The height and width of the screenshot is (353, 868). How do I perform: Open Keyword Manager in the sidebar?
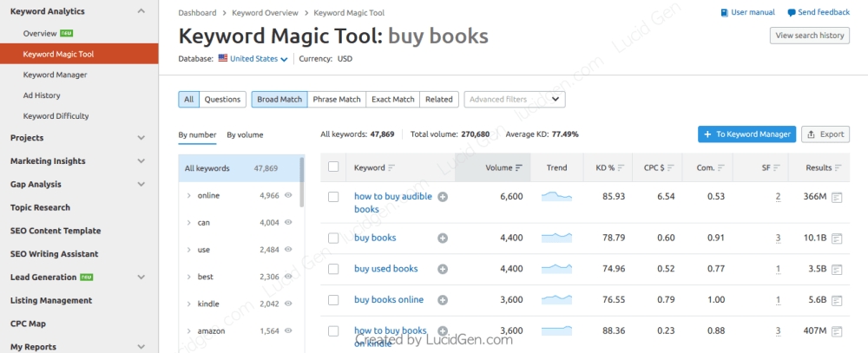coord(56,75)
